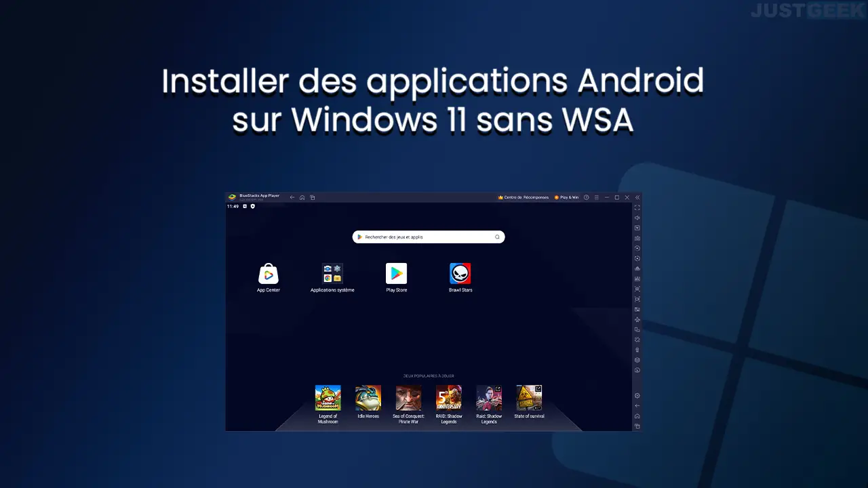Screen dimensions: 868x488
Task: Click the 11:49 clock text
Action: (233, 206)
